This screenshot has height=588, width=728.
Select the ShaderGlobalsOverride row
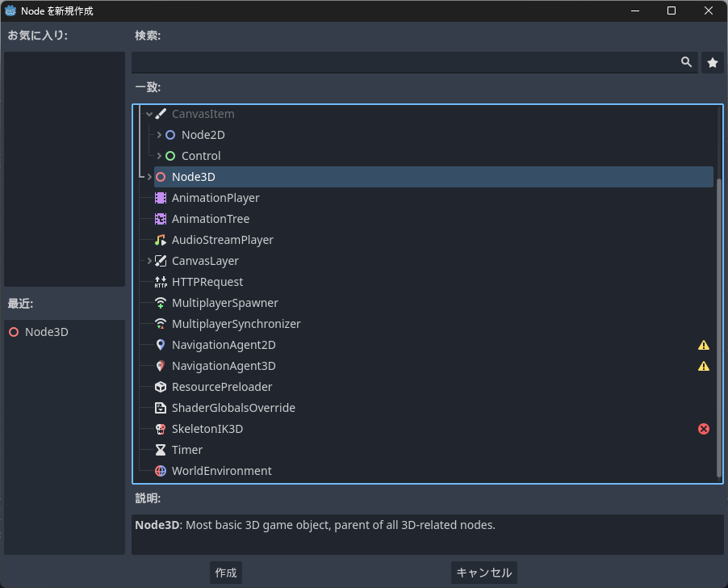(433, 408)
